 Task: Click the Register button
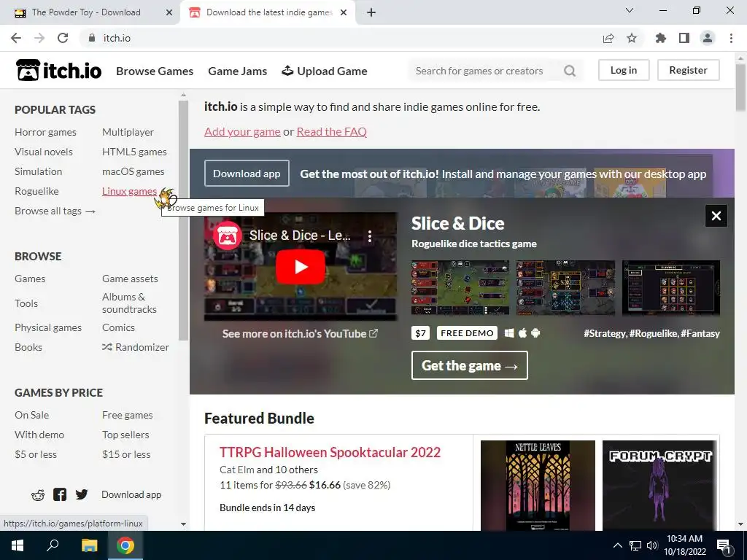pyautogui.click(x=689, y=70)
